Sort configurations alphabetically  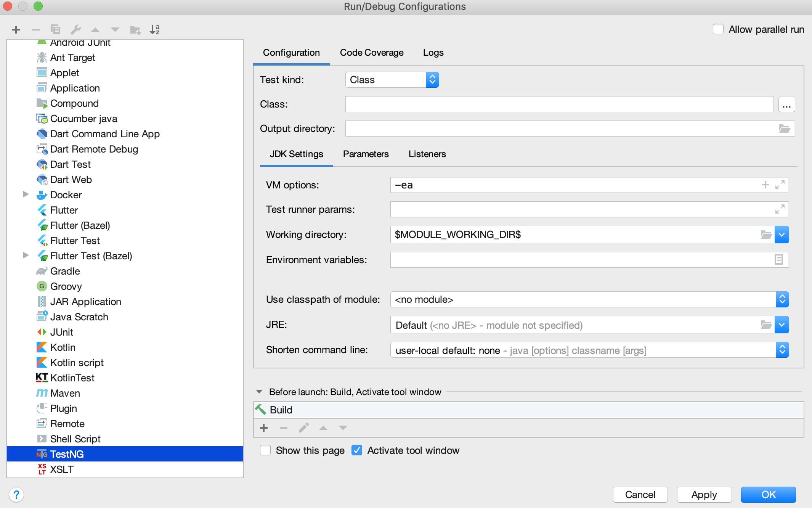click(155, 29)
